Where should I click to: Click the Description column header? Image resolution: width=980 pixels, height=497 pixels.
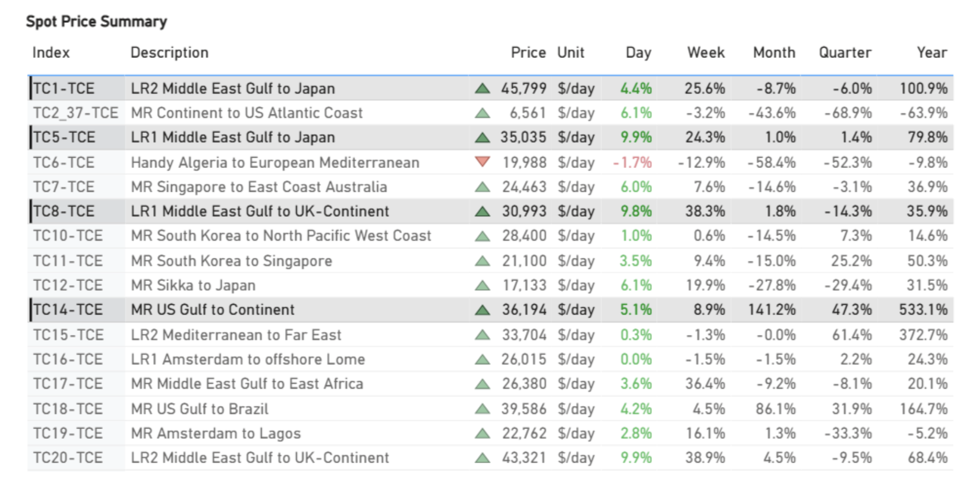(170, 53)
